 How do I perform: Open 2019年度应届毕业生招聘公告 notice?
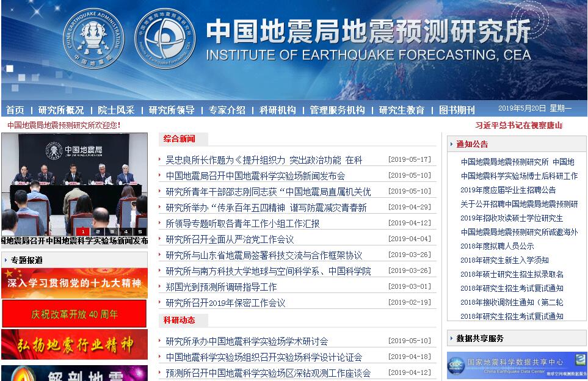(x=508, y=190)
